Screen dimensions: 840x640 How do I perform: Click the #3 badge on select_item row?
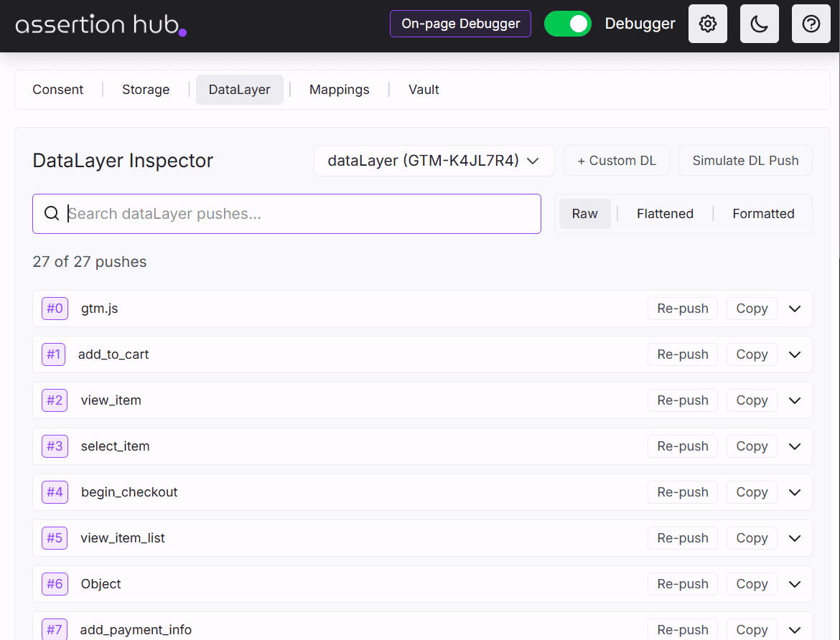(55, 446)
